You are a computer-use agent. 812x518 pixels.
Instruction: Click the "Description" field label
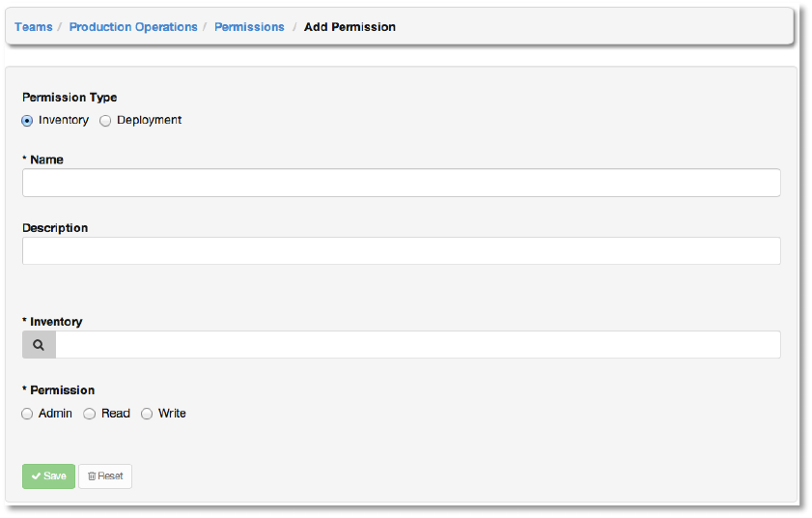[x=55, y=228]
